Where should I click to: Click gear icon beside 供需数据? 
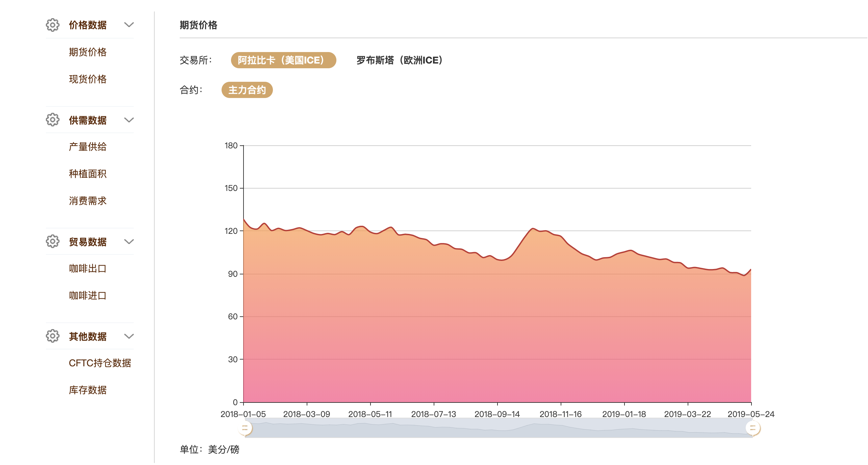(52, 120)
